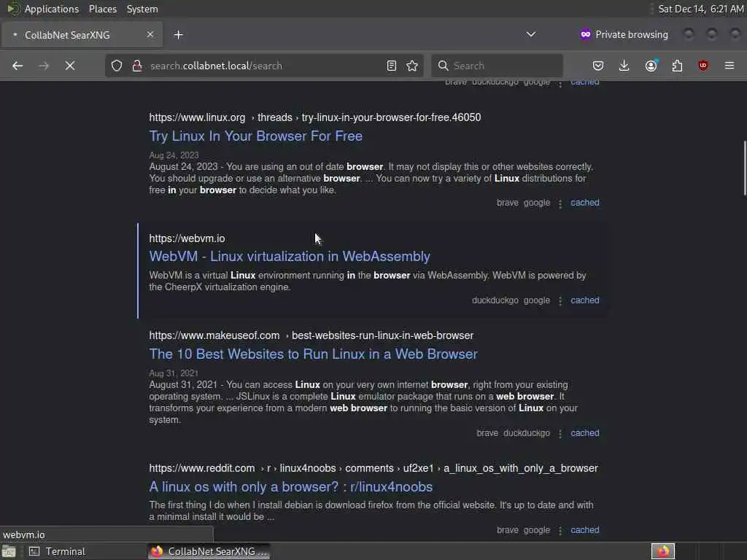Open cached version of WebVM result

[585, 300]
